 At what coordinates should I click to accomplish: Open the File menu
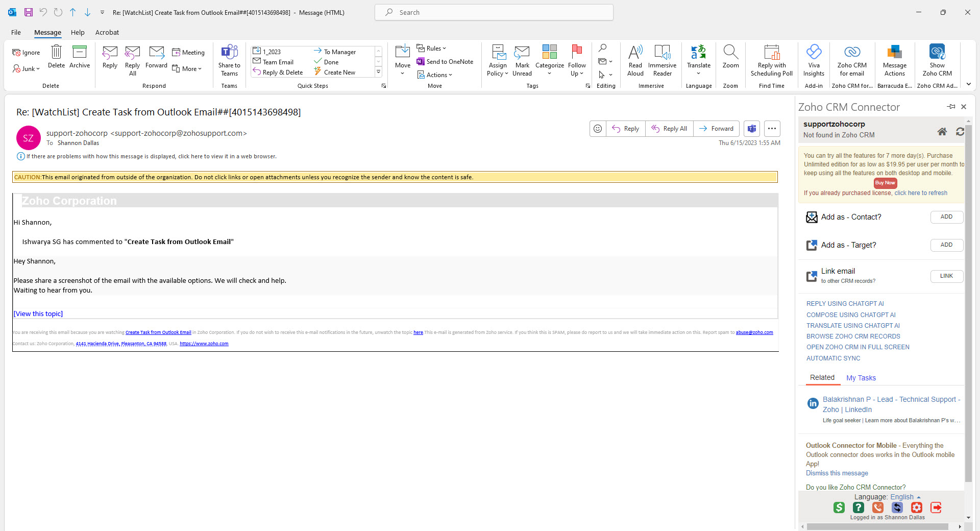(16, 32)
